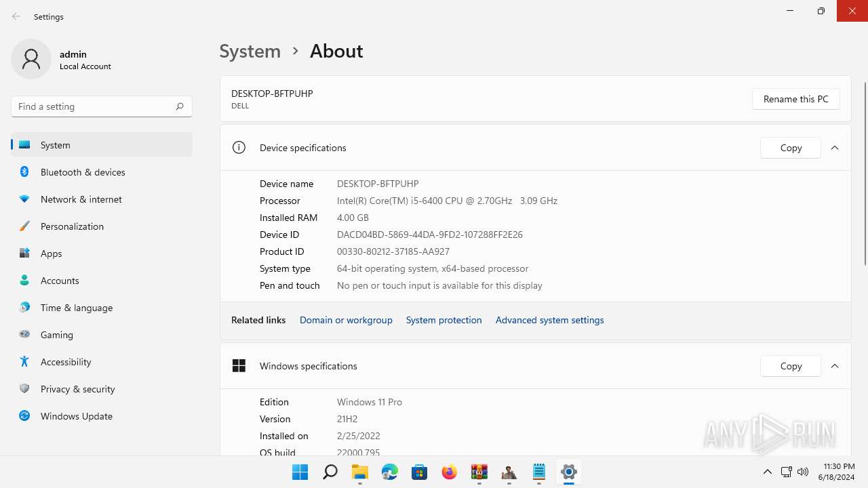Select the Device ID value text
The height and width of the screenshot is (488, 868).
[x=430, y=235]
